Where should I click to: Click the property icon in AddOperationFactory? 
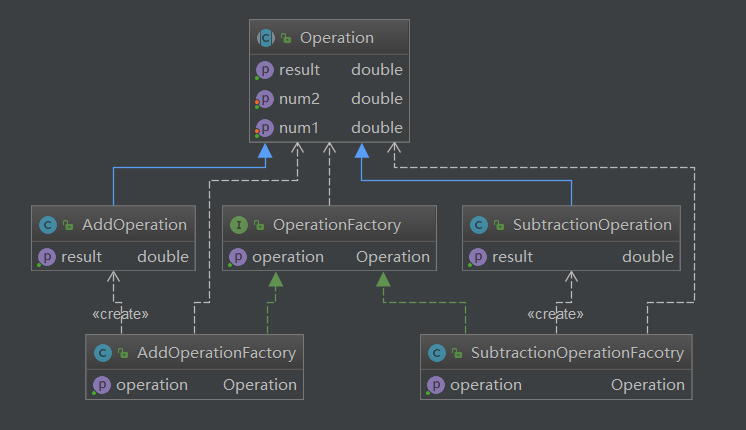(x=102, y=385)
